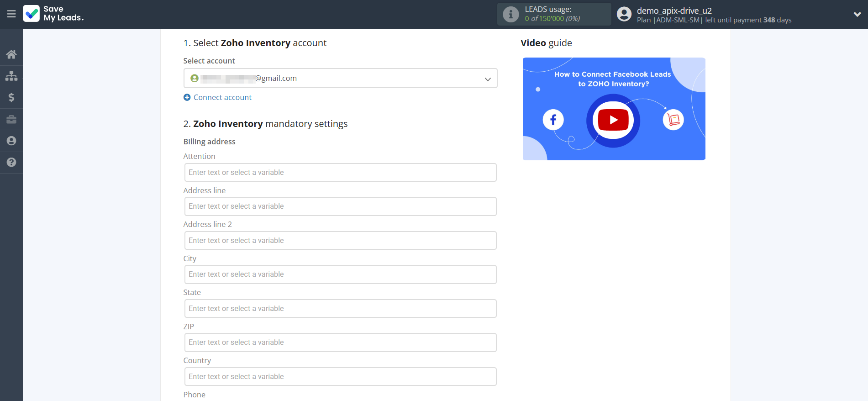Image resolution: width=868 pixels, height=401 pixels.
Task: Expand the user account menu chevron
Action: click(857, 14)
